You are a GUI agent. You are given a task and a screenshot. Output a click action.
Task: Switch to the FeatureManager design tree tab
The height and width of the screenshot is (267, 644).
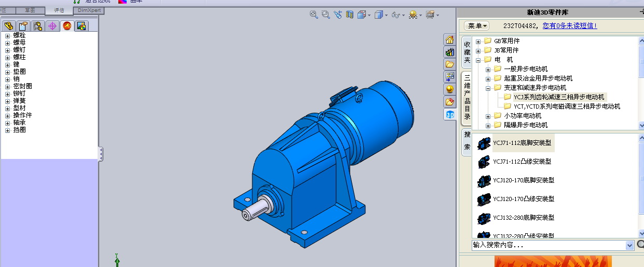point(8,26)
